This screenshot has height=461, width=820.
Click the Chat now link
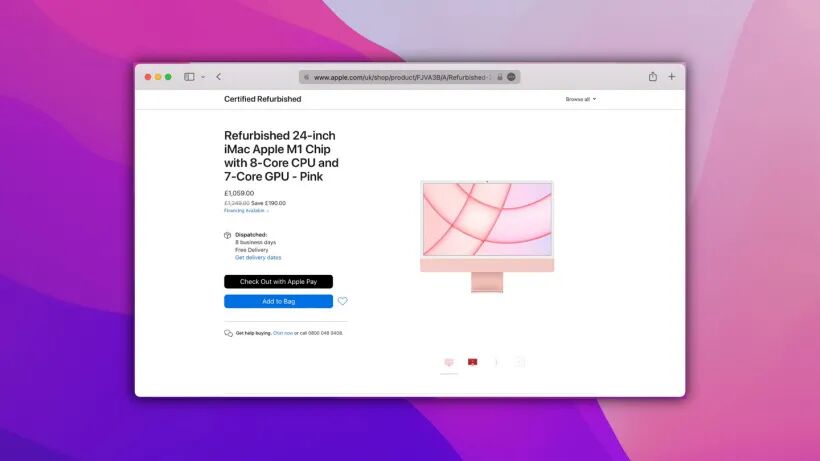[283, 333]
